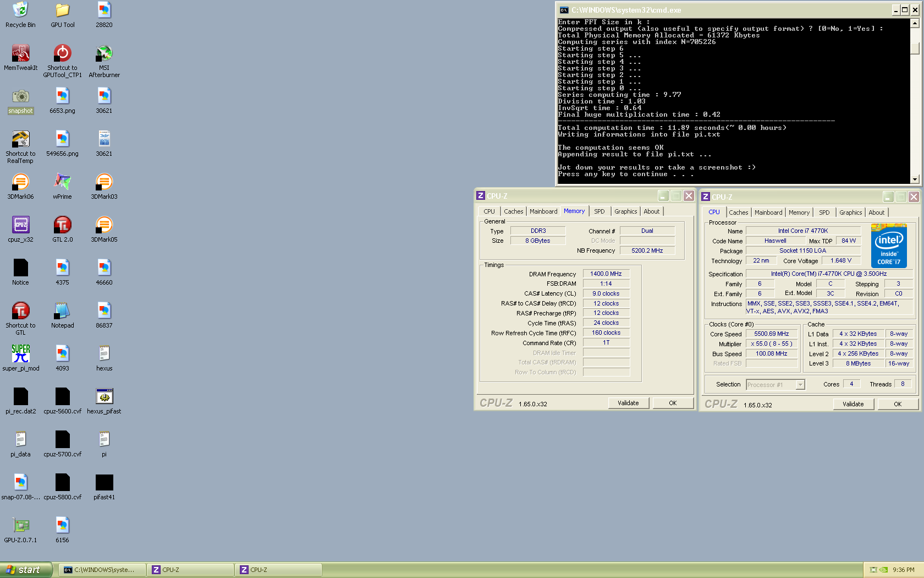
Task: Select the 3DMark05 desktop icon
Action: (104, 230)
